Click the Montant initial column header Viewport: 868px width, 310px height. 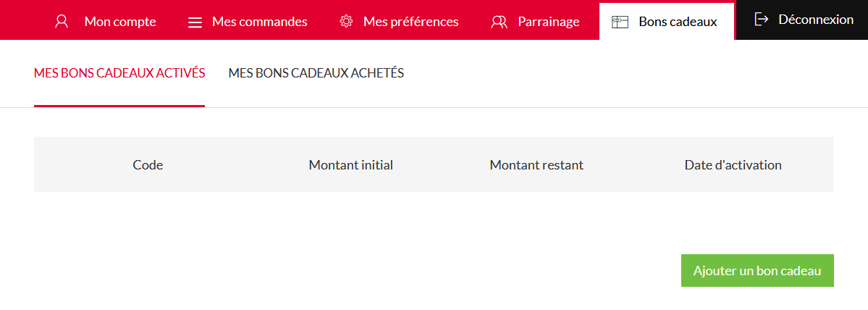pyautogui.click(x=350, y=165)
